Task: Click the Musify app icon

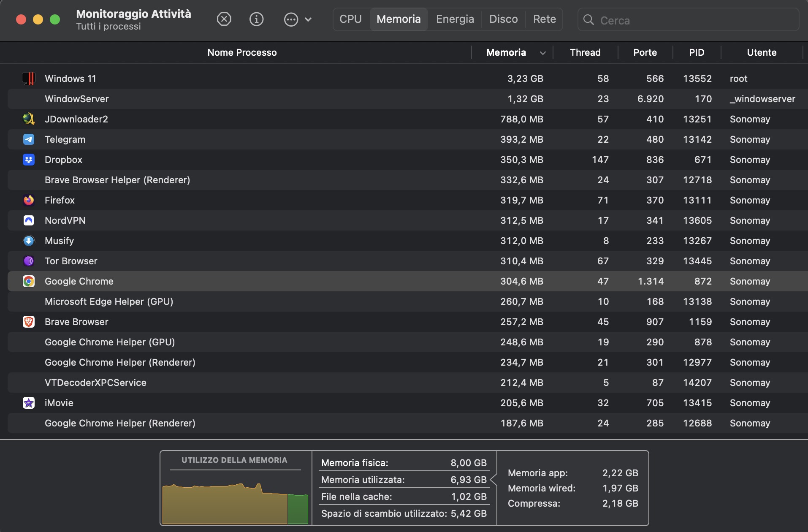Action: pos(28,241)
